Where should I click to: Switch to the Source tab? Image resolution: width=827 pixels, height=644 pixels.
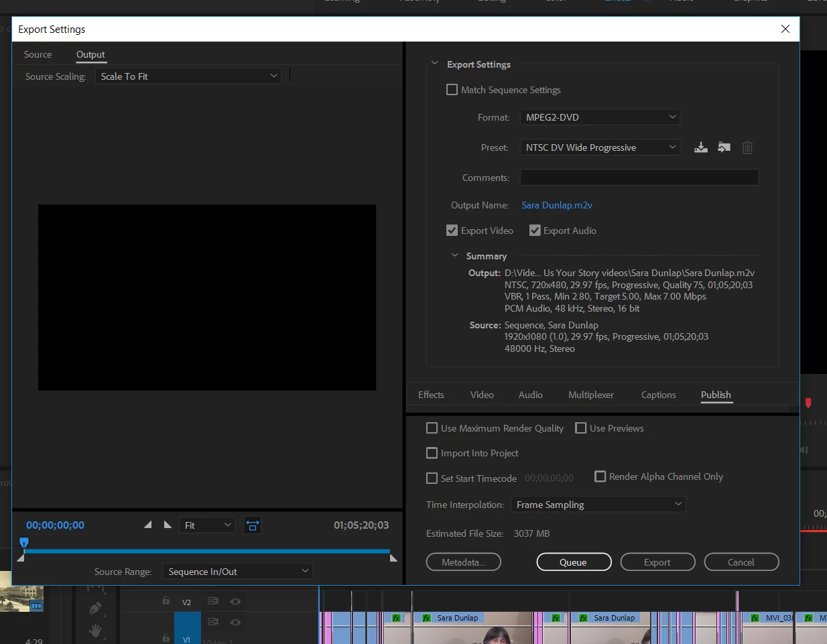[x=38, y=54]
